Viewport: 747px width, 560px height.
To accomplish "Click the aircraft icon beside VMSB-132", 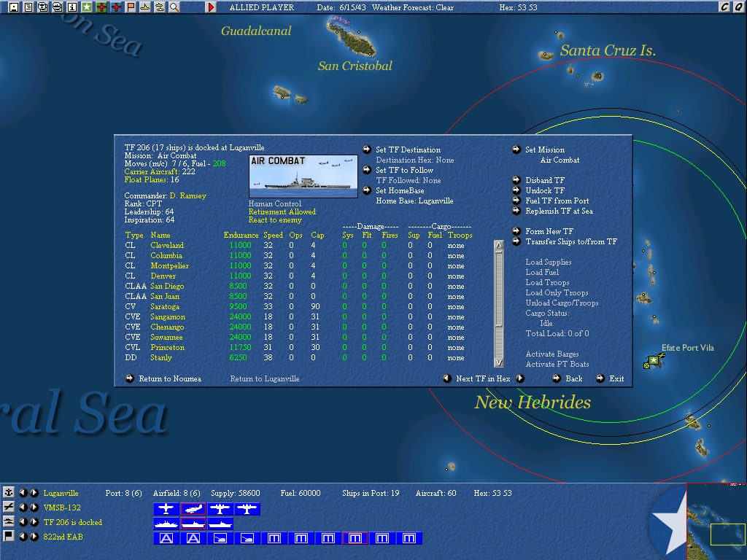I will 9,507.
